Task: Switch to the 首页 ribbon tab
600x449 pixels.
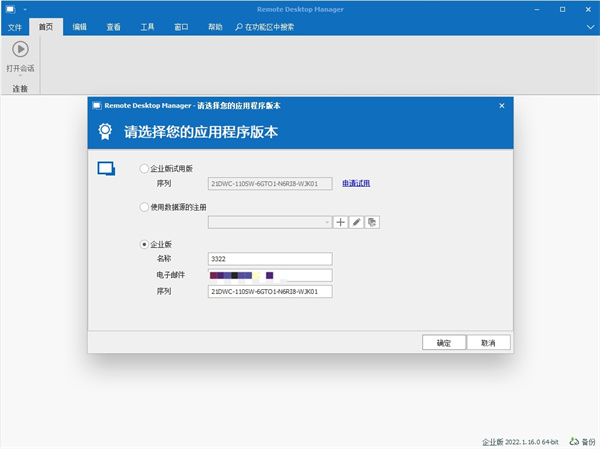Action: coord(46,27)
